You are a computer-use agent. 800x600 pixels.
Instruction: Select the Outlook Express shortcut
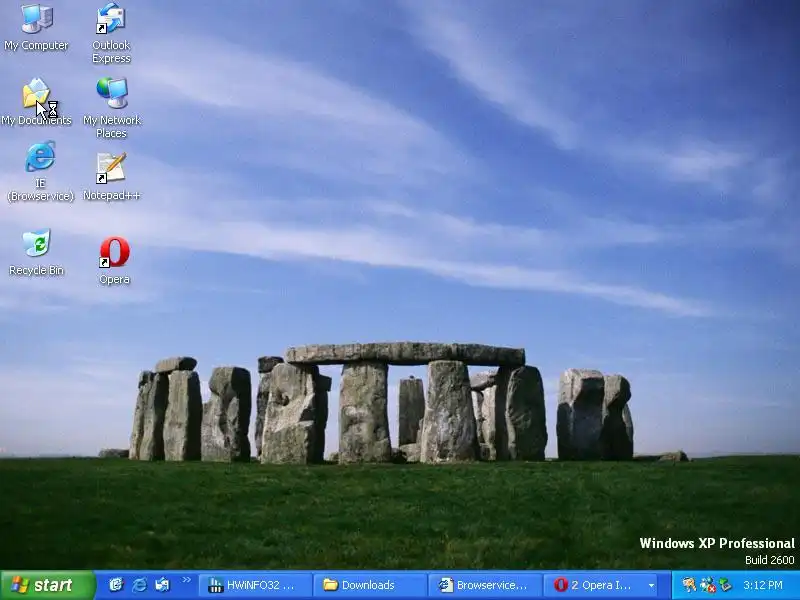tap(111, 33)
